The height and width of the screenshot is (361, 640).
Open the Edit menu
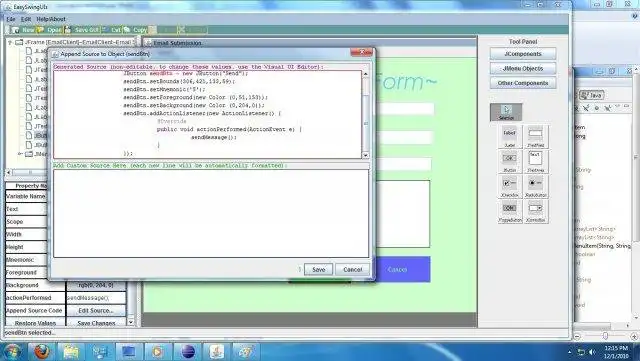tap(26, 19)
